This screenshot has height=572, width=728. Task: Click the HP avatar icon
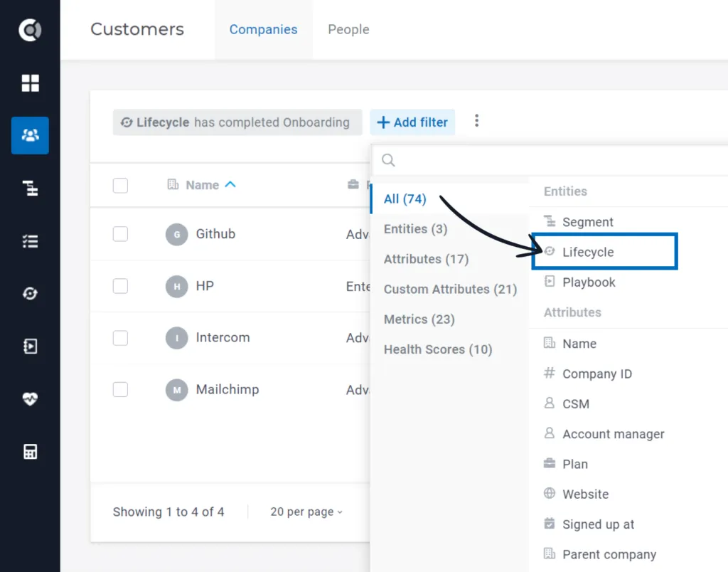[x=176, y=286]
